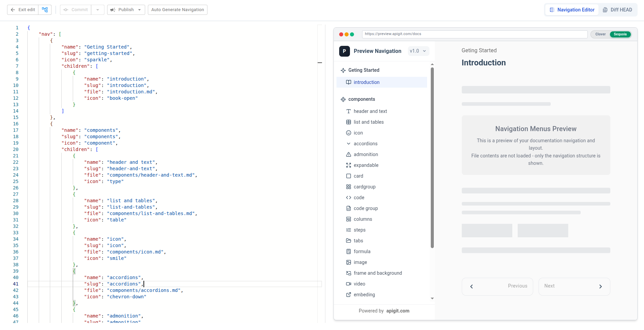Click the tree view icon next to Exit edit
Screen dimensions: 644x330
tap(45, 10)
